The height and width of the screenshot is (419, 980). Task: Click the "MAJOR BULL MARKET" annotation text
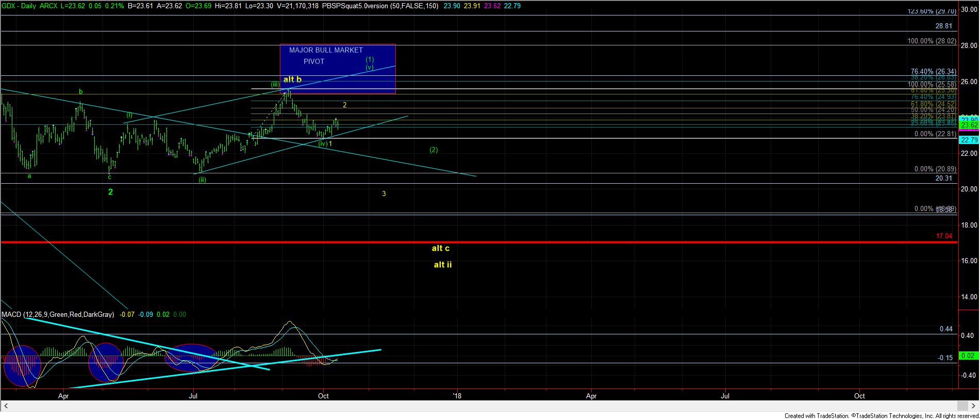click(x=326, y=50)
